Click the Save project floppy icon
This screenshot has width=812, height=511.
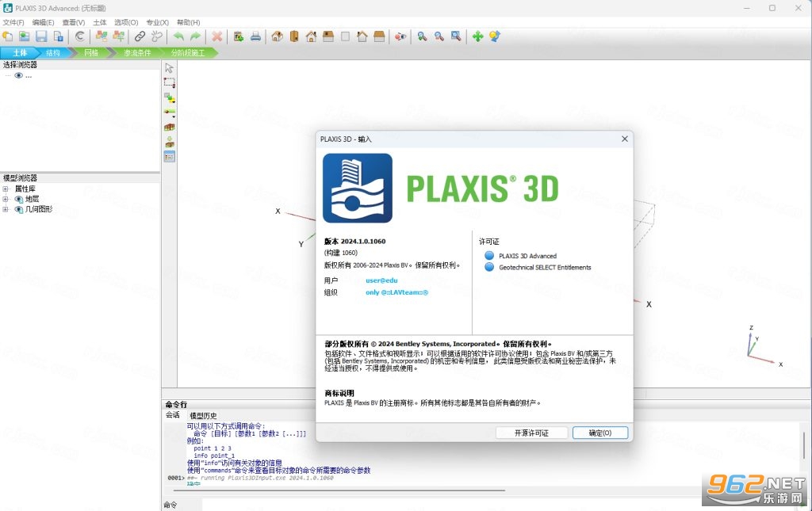(41, 36)
